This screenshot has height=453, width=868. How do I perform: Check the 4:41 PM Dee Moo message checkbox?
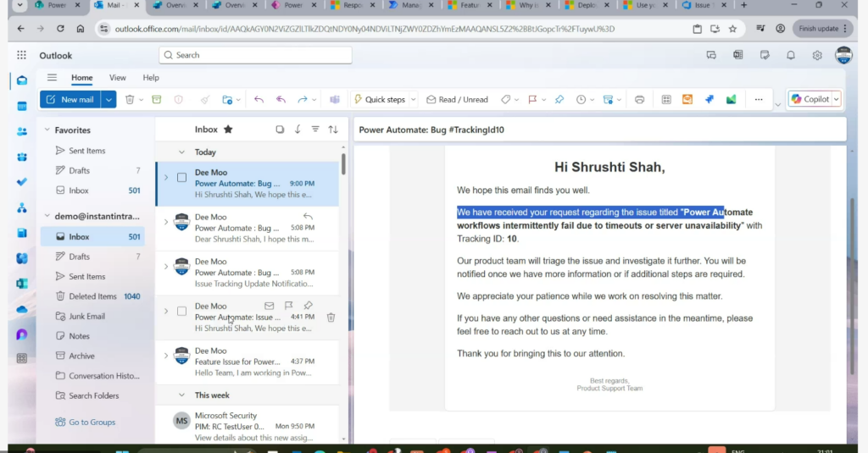click(181, 312)
